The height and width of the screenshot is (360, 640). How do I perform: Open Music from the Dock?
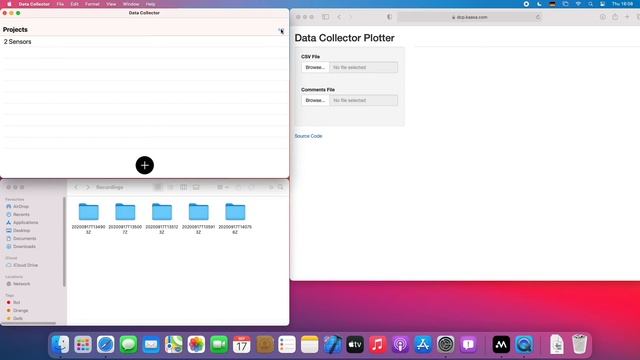click(x=378, y=345)
